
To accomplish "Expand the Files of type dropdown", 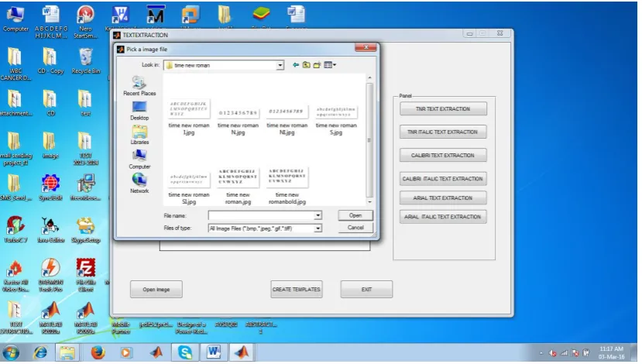I will pyautogui.click(x=318, y=228).
